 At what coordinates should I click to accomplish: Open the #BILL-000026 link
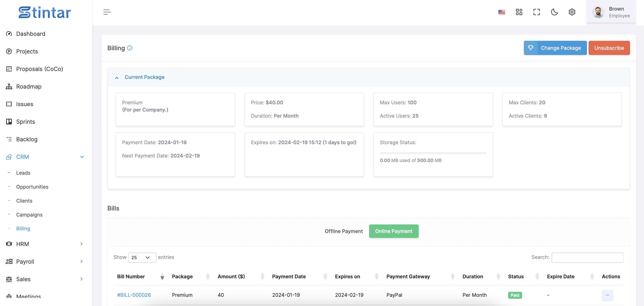(134, 295)
